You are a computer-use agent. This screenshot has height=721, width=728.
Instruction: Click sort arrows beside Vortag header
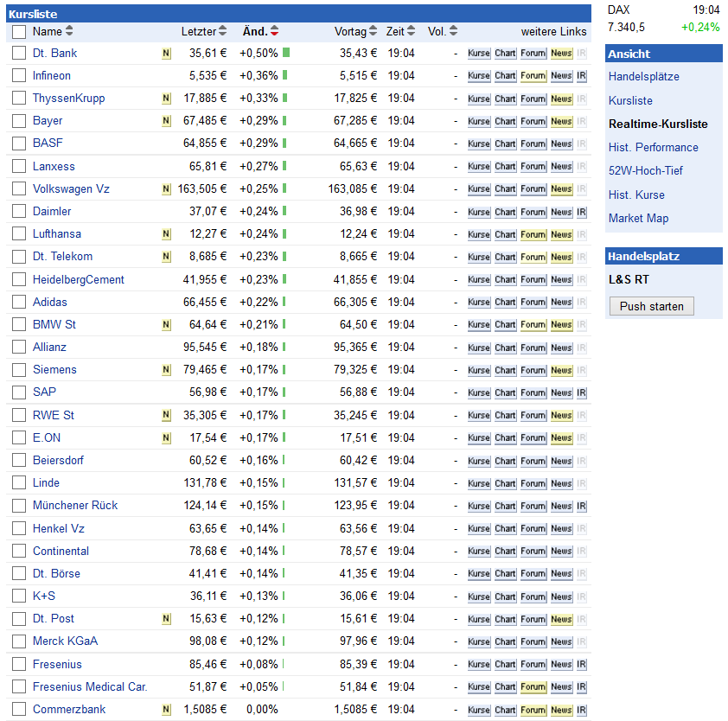point(373,31)
